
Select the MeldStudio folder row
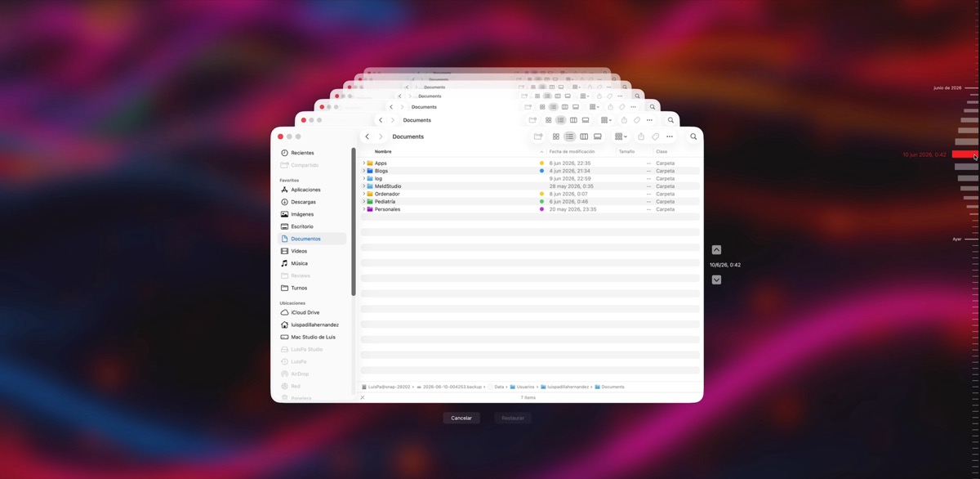[x=530, y=186]
